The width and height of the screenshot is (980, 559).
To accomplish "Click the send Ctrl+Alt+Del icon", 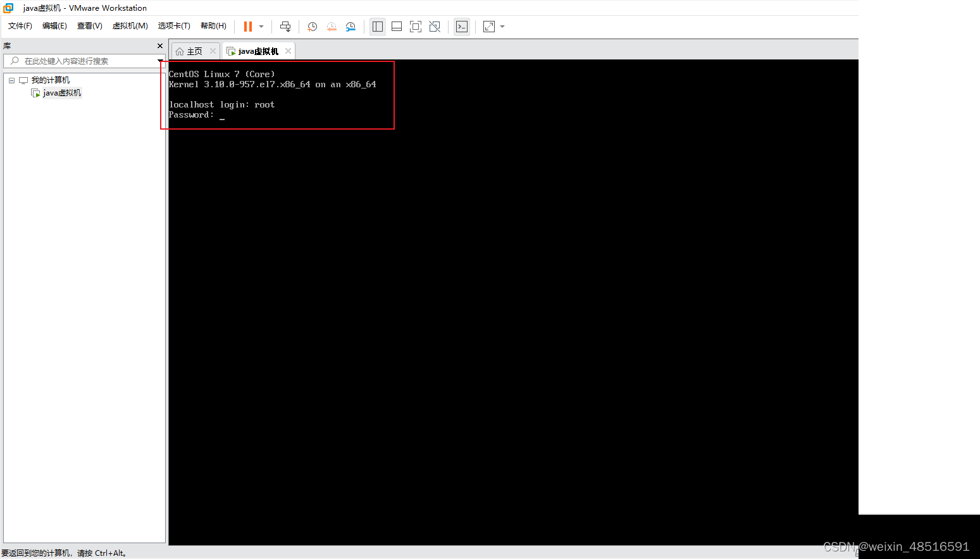I will click(285, 27).
